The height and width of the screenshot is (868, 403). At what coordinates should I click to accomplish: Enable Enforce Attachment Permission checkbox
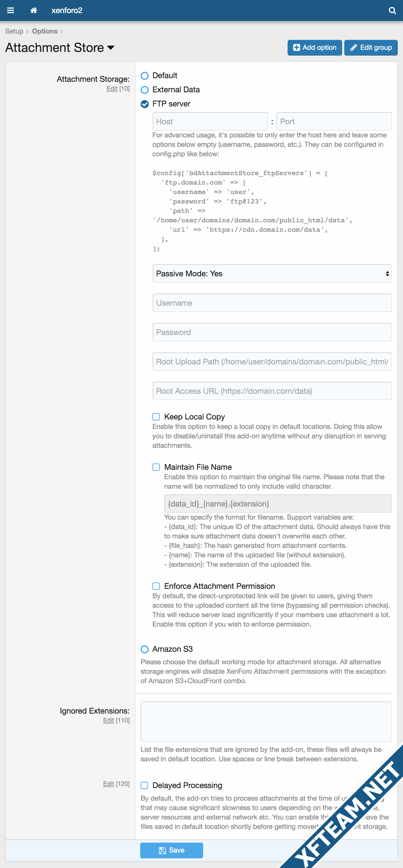156,586
